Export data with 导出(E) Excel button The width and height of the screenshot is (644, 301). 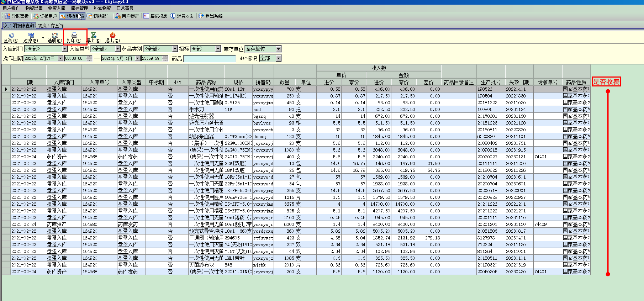click(94, 38)
